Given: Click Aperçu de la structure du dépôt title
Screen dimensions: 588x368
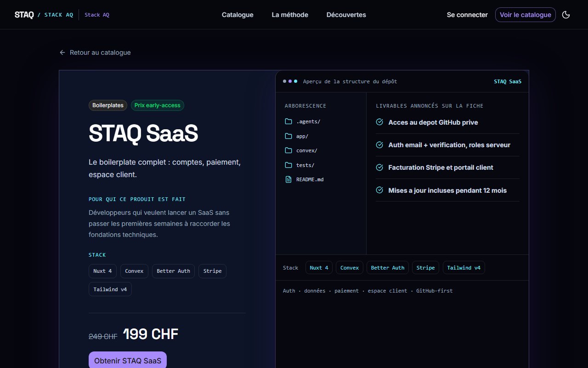Looking at the screenshot, I should 350,81.
